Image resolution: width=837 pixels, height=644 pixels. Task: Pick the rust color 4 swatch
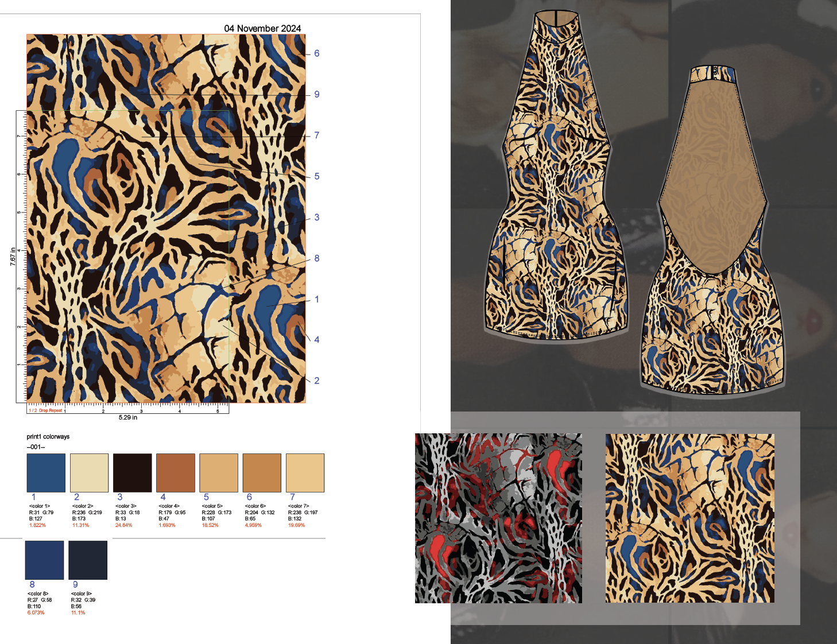click(176, 473)
